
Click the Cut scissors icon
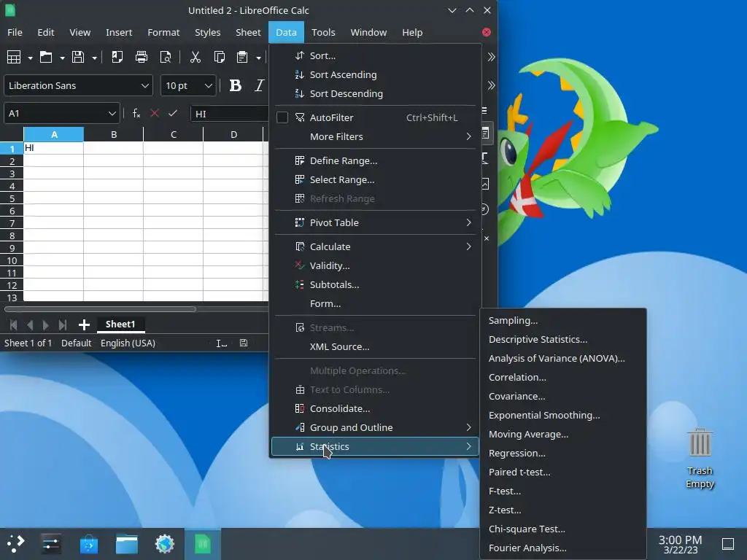pyautogui.click(x=196, y=57)
